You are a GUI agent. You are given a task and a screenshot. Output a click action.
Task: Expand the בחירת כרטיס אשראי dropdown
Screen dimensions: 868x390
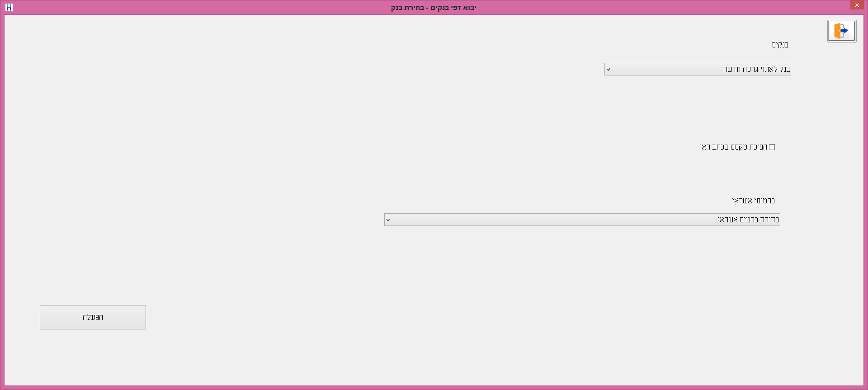point(582,220)
